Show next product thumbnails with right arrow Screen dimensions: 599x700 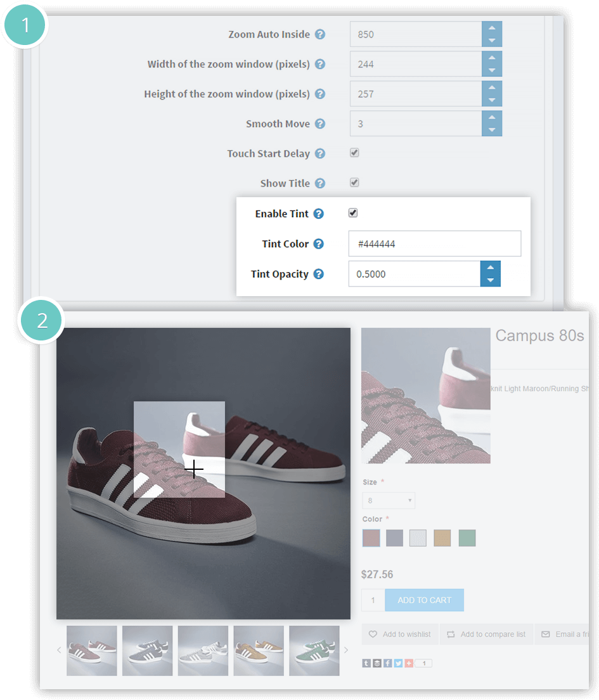tap(346, 650)
